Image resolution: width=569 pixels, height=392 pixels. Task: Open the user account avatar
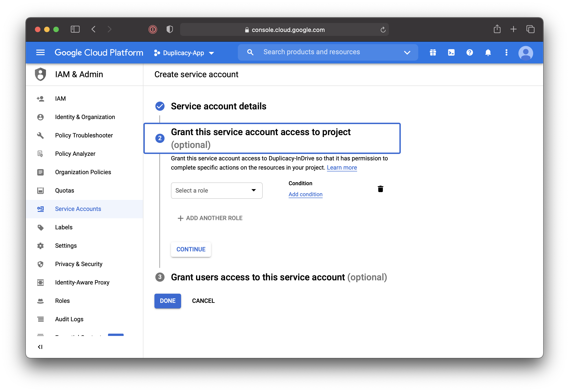click(x=526, y=53)
